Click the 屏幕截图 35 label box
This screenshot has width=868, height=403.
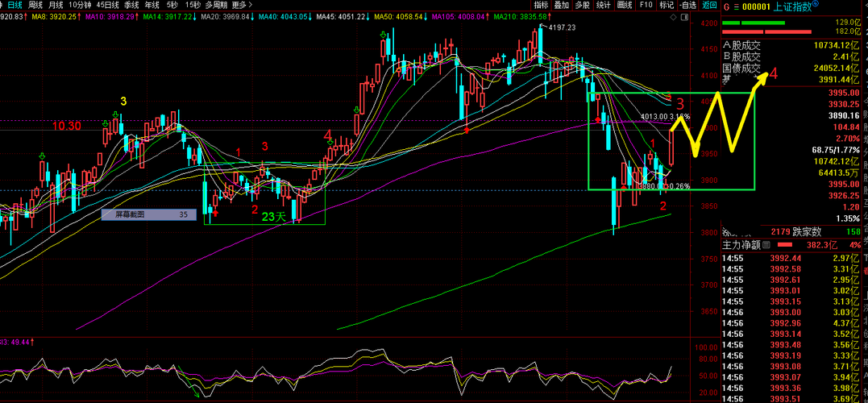(149, 214)
